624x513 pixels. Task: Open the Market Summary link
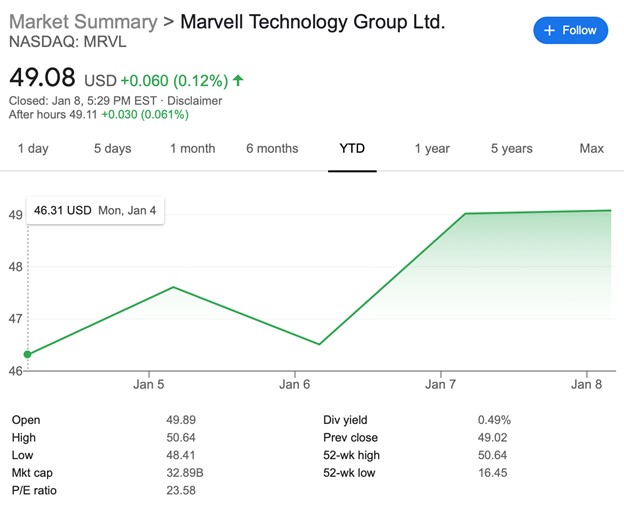[x=83, y=21]
